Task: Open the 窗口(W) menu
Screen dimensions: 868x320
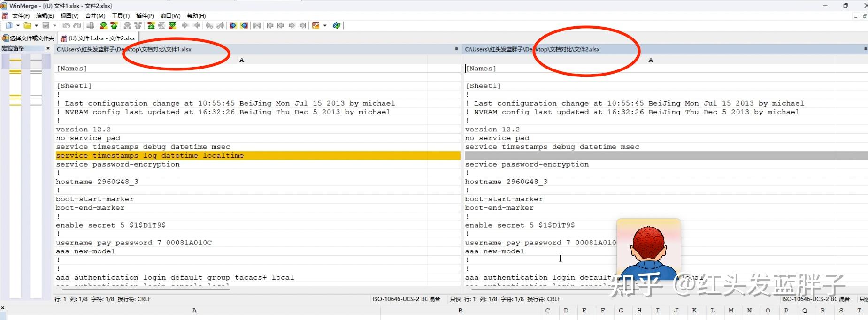Action: point(170,16)
